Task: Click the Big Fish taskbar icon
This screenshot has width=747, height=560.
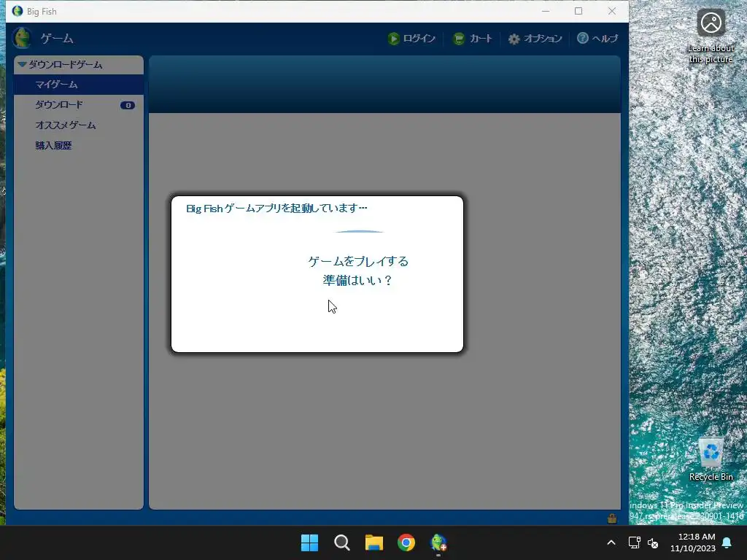Action: click(x=438, y=542)
